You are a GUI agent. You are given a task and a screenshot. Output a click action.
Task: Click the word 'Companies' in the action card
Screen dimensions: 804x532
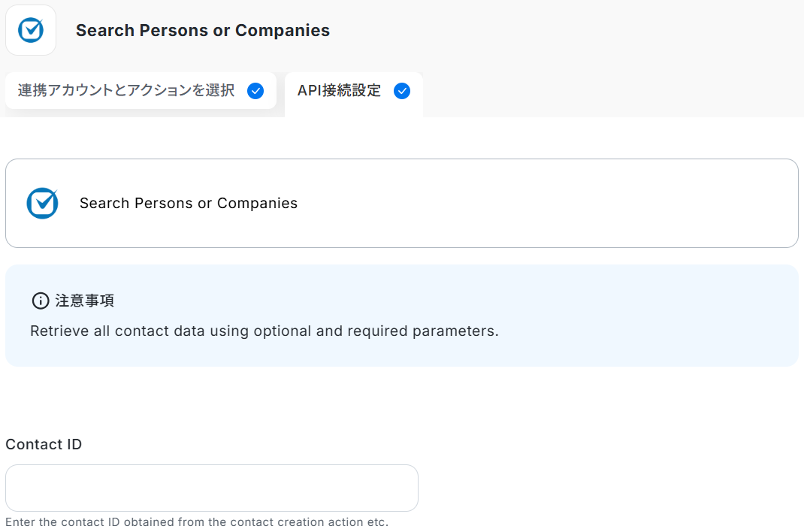click(x=257, y=203)
